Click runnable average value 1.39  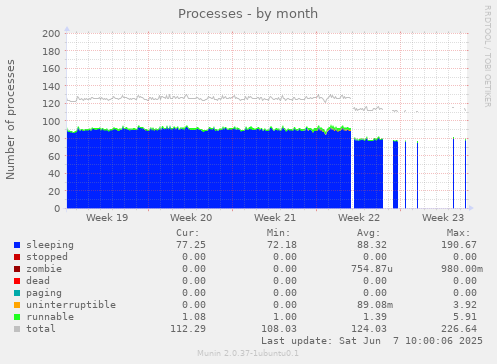pos(375,317)
